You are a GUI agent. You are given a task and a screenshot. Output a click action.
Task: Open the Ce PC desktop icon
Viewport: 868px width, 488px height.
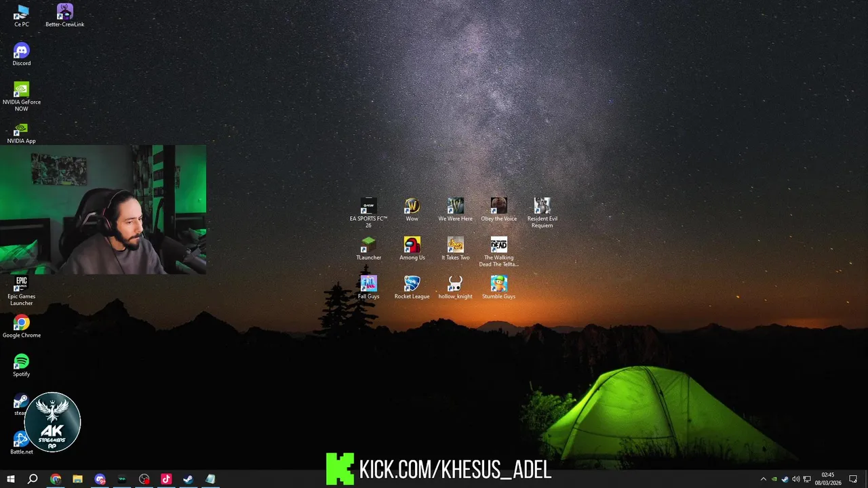tap(21, 16)
